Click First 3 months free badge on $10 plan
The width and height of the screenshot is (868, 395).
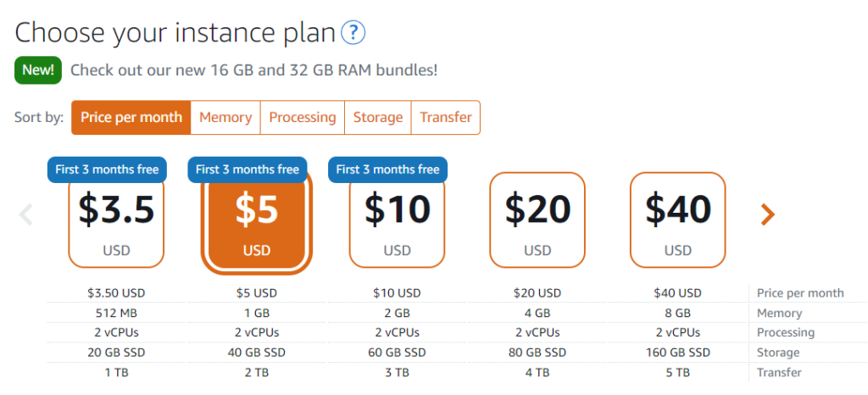tap(388, 170)
